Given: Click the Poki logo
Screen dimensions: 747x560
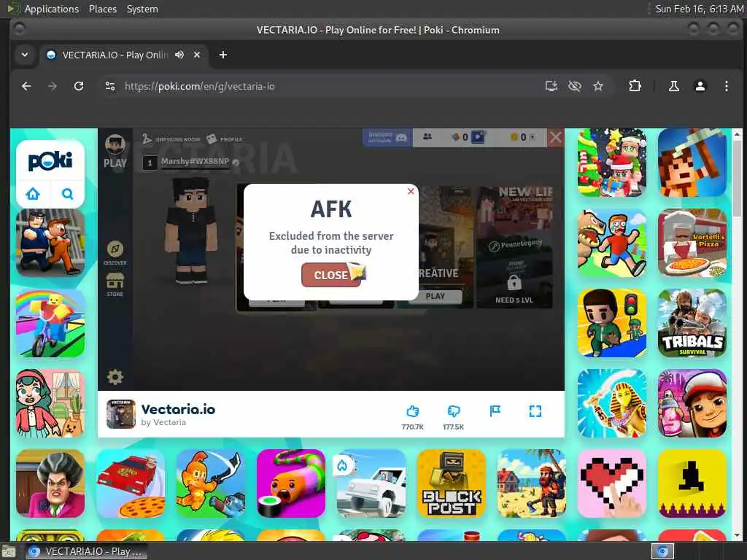Looking at the screenshot, I should [x=50, y=161].
